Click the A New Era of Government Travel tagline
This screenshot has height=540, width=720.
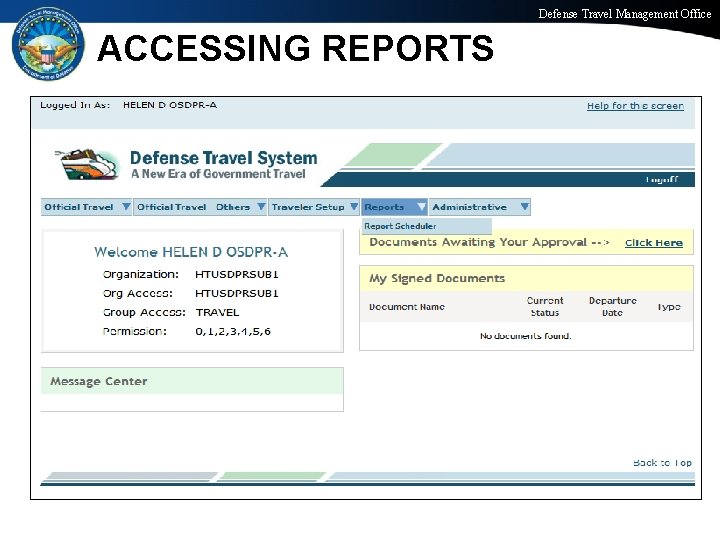[x=218, y=174]
